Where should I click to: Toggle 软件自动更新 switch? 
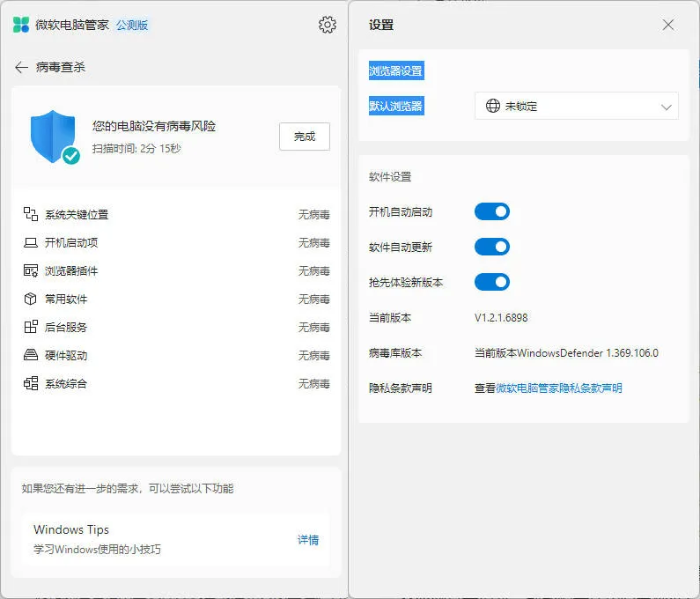tap(492, 247)
